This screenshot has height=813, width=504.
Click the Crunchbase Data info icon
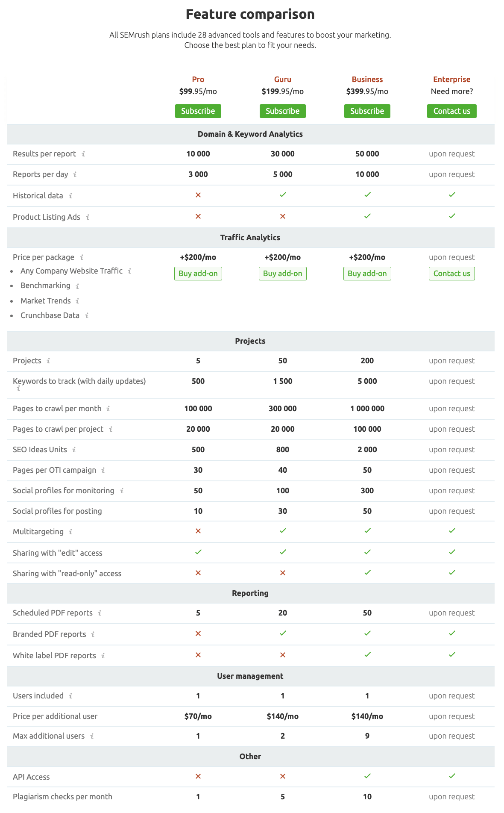tap(87, 315)
